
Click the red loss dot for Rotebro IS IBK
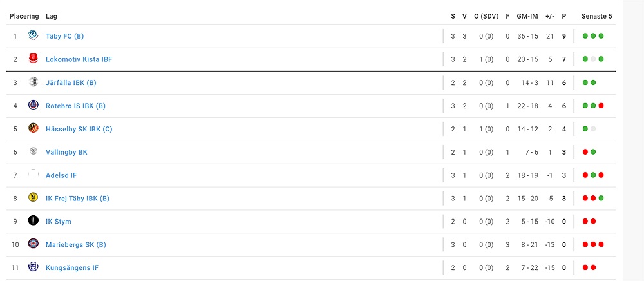(x=601, y=106)
